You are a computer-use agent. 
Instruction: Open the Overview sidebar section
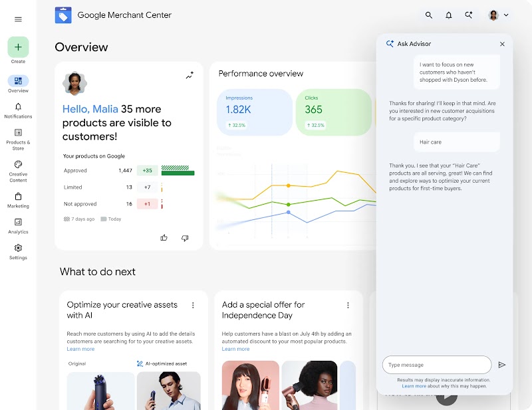[19, 84]
